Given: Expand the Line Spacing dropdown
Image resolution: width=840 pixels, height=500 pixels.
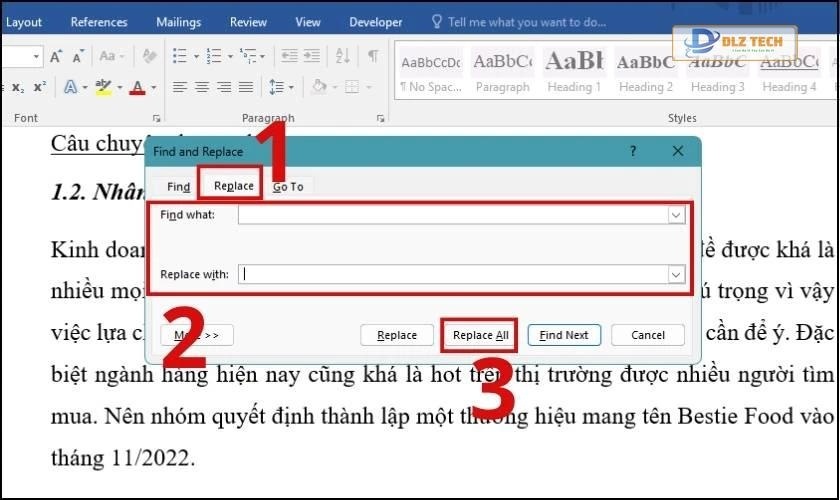Looking at the screenshot, I should [280, 87].
